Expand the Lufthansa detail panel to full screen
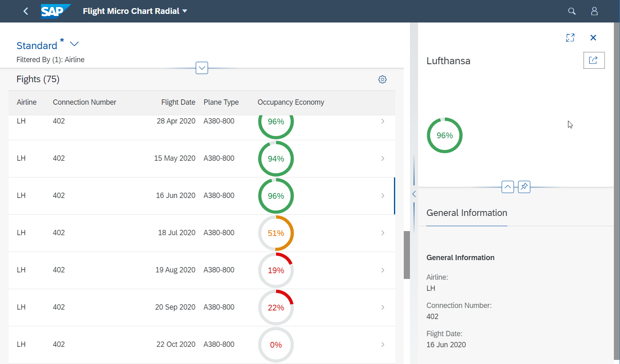Screen dimensions: 620x364 click(x=570, y=37)
